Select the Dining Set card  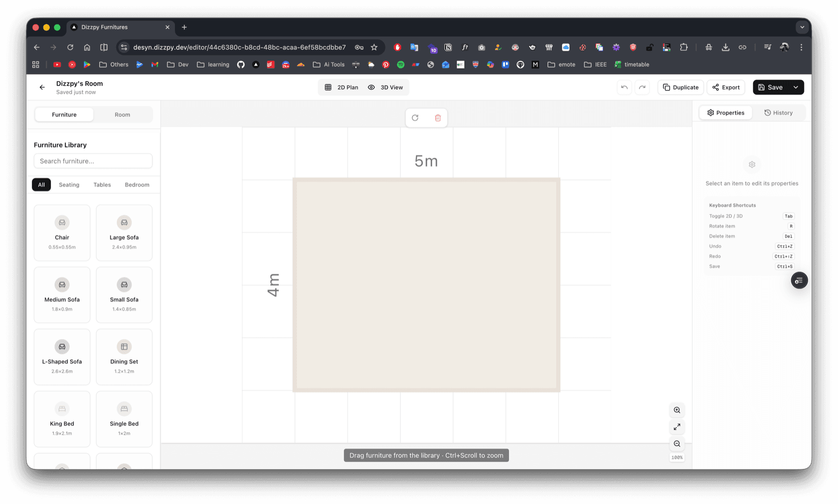tap(124, 357)
